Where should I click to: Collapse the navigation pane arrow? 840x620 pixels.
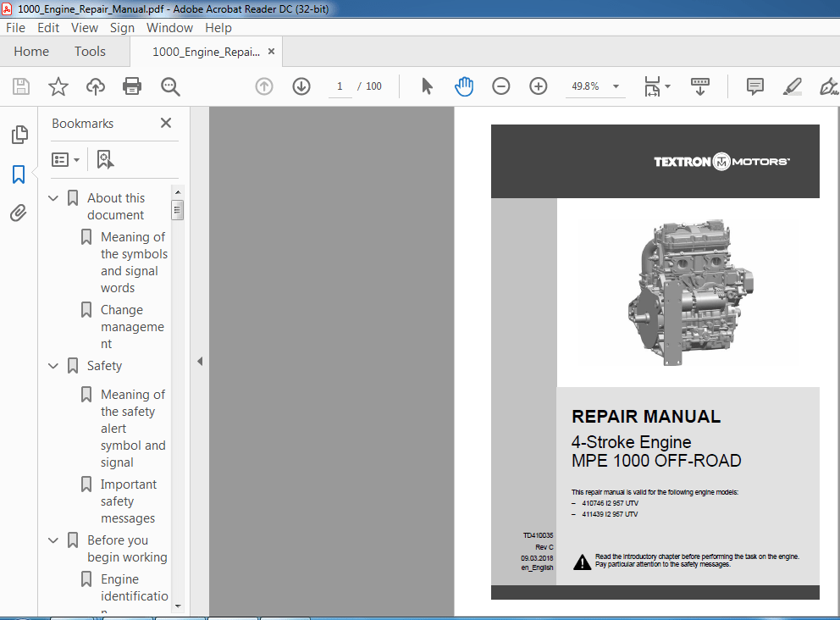point(200,361)
